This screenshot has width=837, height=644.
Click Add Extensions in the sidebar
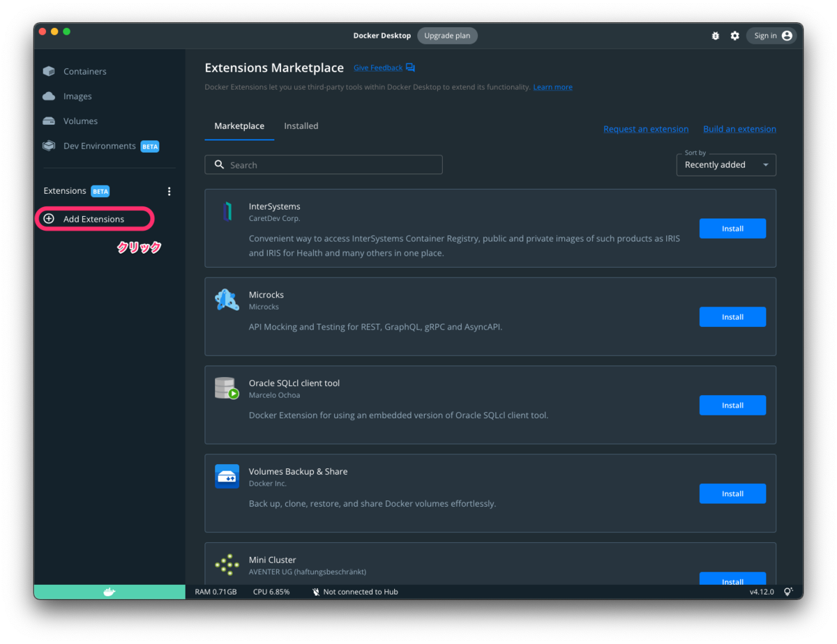coord(94,219)
